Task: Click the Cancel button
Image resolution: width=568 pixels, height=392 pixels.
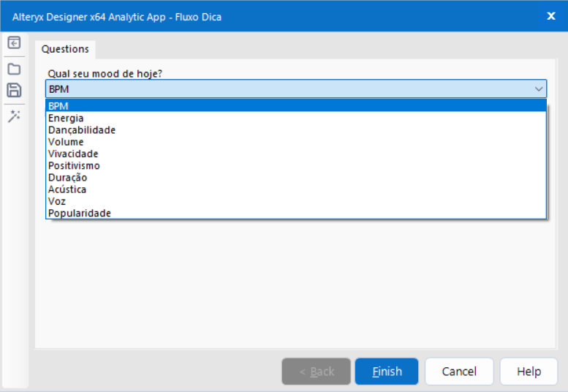Action: pyautogui.click(x=459, y=372)
